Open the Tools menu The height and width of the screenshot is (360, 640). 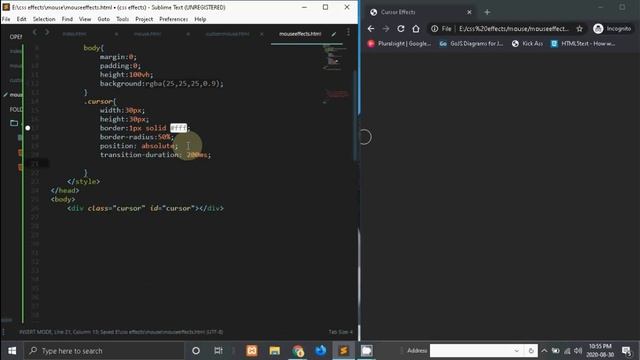pyautogui.click(x=122, y=19)
